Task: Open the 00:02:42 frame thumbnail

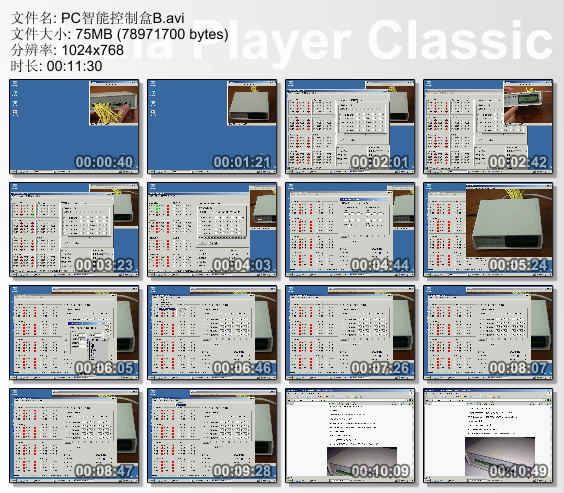Action: coord(488,127)
